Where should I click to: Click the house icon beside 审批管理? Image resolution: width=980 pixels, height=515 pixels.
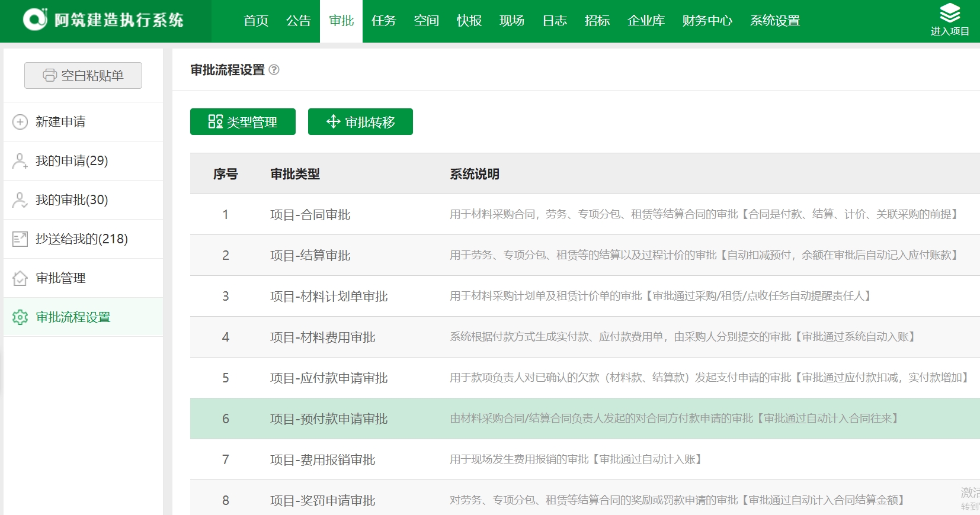(20, 278)
